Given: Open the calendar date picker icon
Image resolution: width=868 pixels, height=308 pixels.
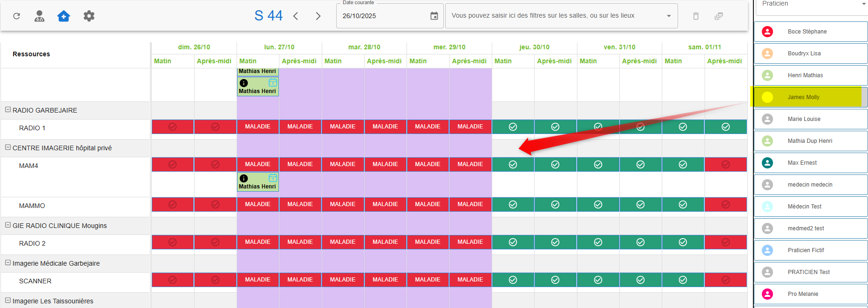Looking at the screenshot, I should pyautogui.click(x=434, y=16).
